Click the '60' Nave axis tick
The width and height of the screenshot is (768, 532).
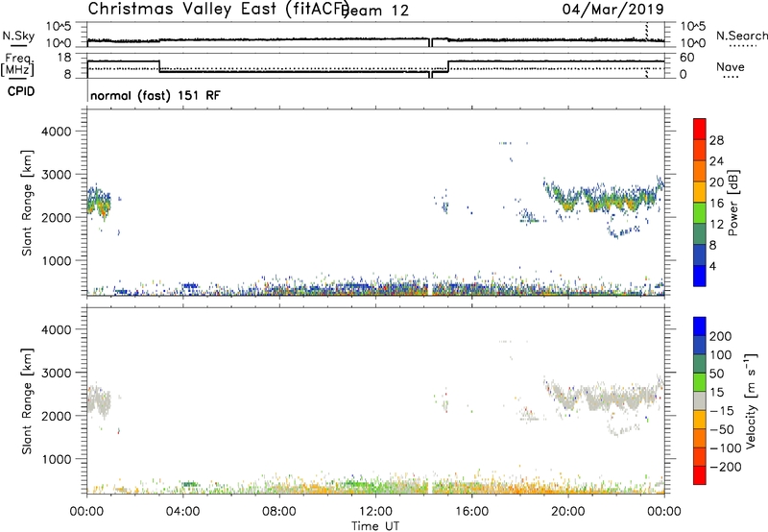click(687, 58)
